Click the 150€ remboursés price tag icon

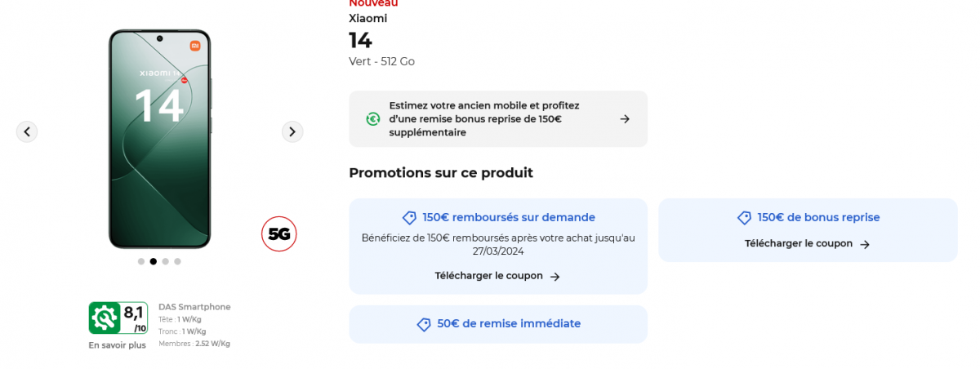click(410, 218)
